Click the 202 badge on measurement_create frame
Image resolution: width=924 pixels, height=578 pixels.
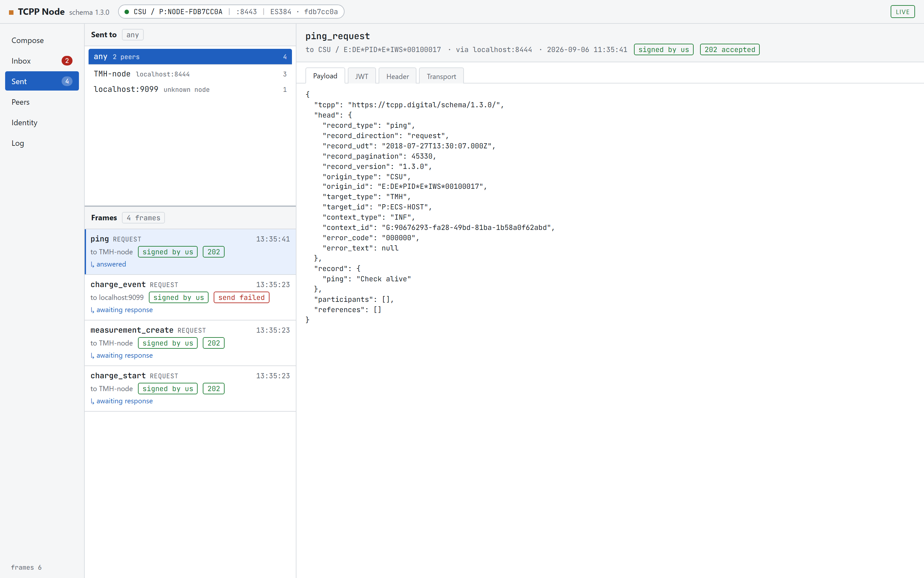(x=213, y=343)
